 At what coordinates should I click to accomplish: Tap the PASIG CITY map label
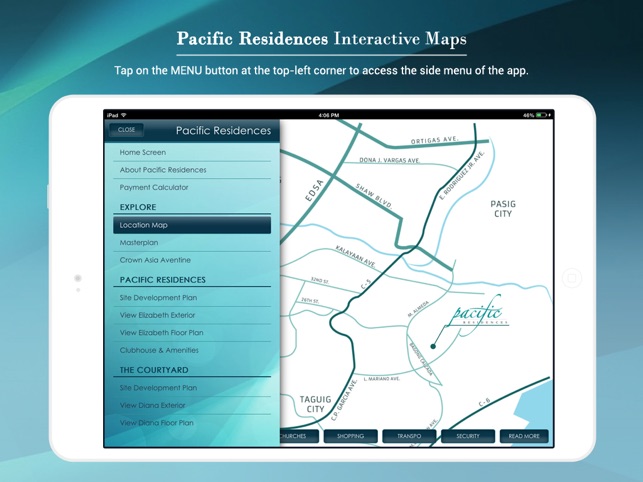[x=503, y=209]
